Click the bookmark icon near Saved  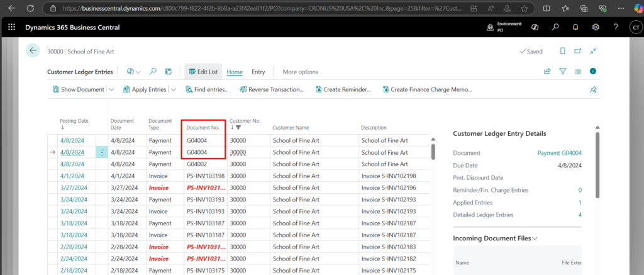[562, 52]
